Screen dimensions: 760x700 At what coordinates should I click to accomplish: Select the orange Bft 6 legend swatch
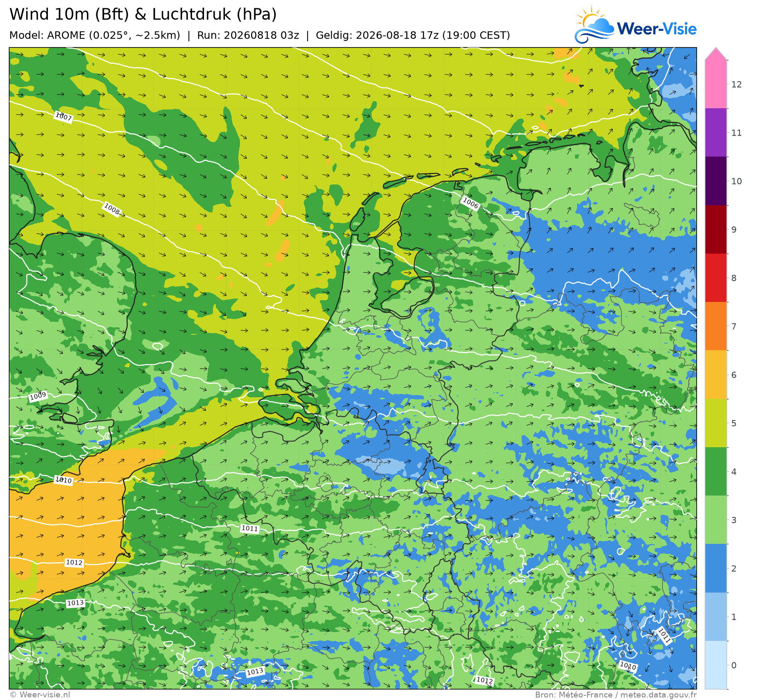(x=716, y=375)
